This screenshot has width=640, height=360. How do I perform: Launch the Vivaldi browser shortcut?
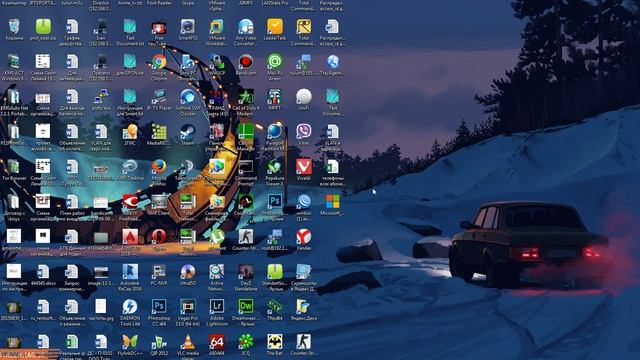[x=304, y=167]
